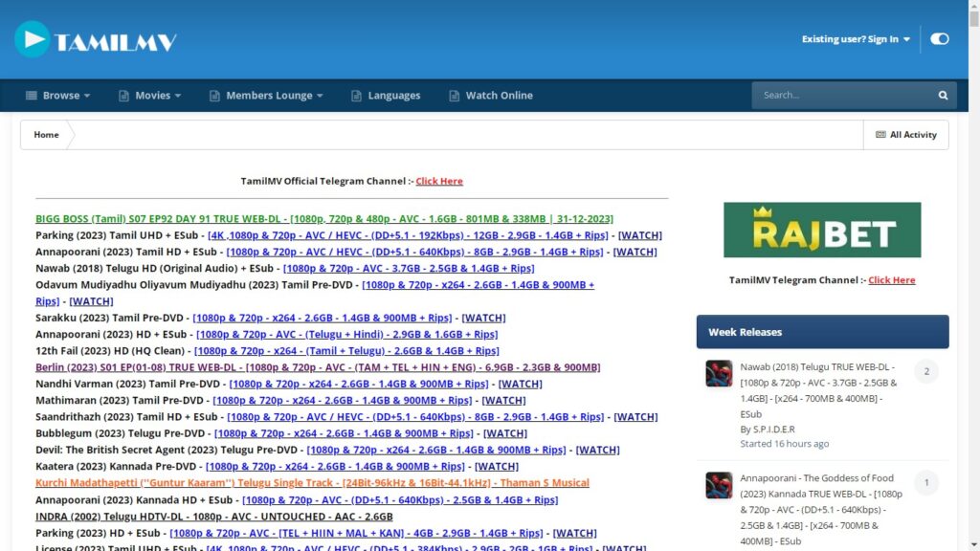The height and width of the screenshot is (551, 980).
Task: Open the Browse navigation menu
Action: 59,96
